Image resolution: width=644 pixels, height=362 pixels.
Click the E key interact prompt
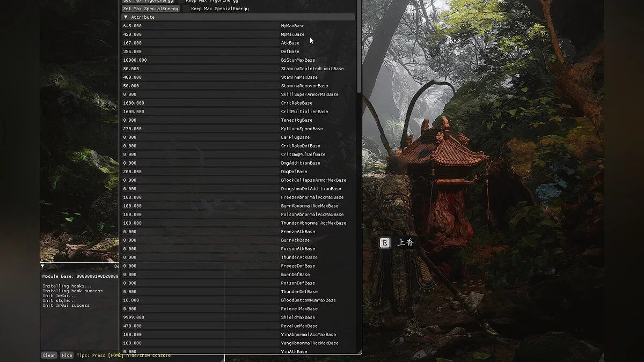384,243
